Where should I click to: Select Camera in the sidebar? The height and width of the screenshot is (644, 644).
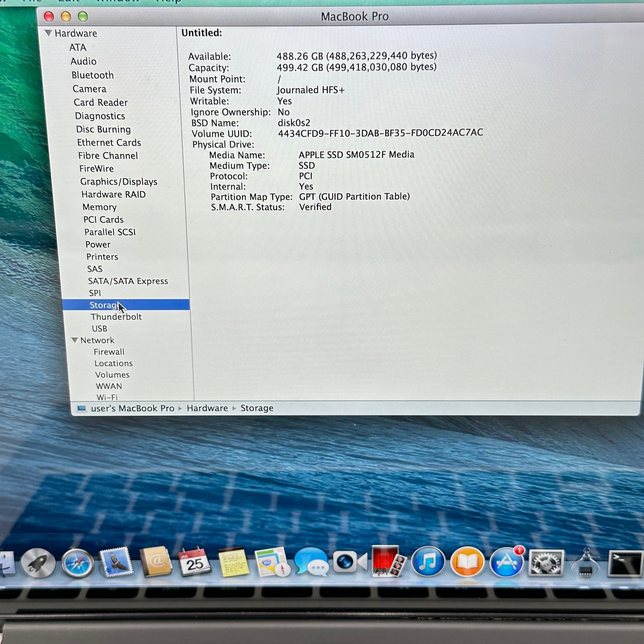point(89,89)
